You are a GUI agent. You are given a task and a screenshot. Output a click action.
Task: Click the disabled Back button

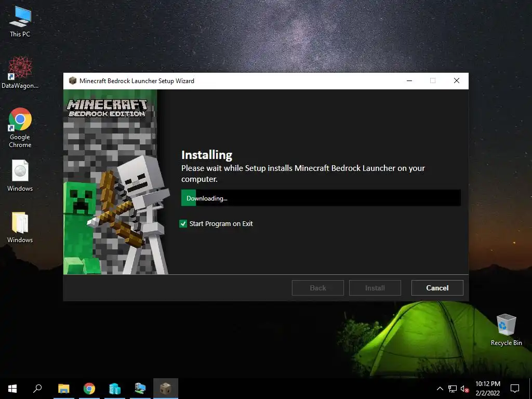pos(317,288)
